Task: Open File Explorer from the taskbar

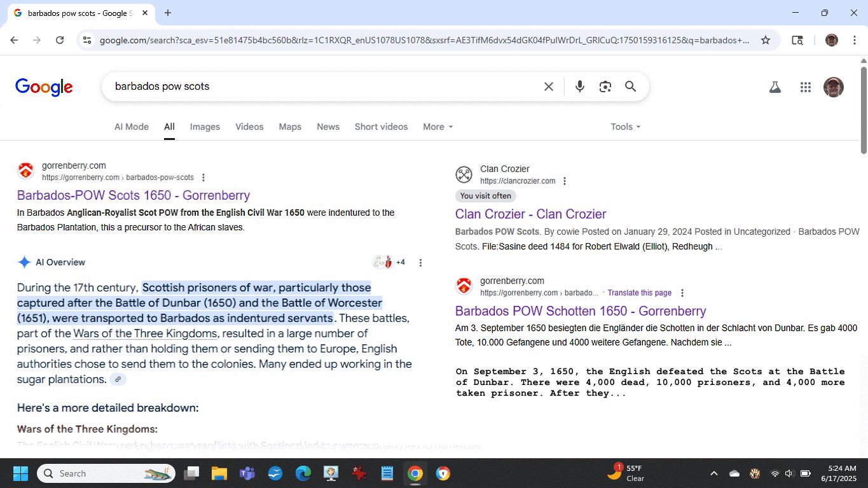Action: pyautogui.click(x=219, y=473)
